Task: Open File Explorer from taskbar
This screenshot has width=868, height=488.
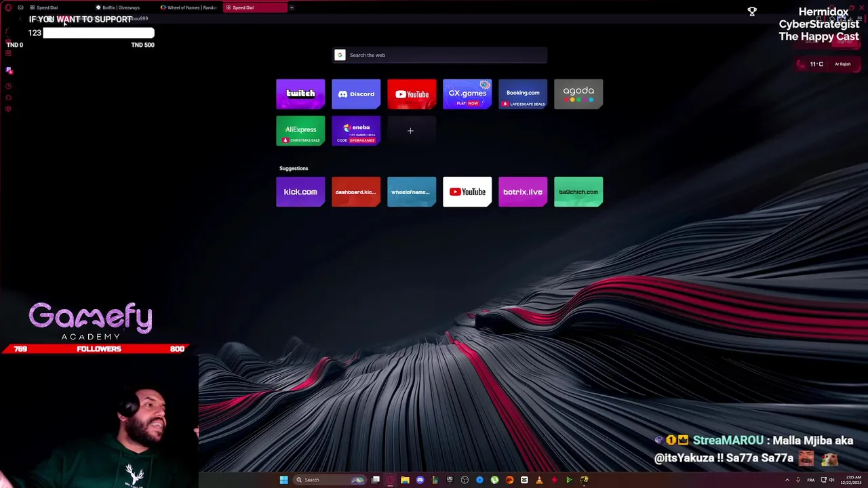Action: [405, 480]
